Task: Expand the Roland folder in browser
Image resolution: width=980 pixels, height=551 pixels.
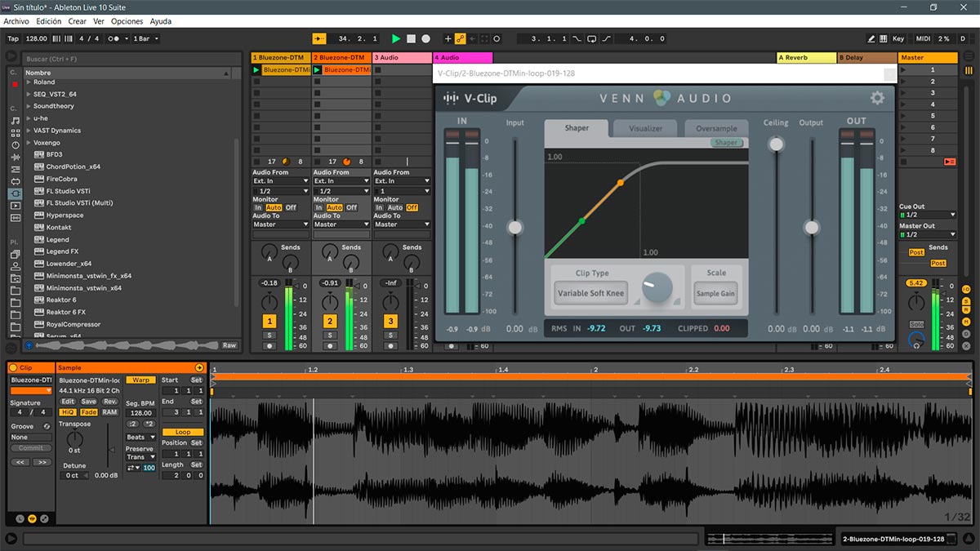Action: coord(29,82)
